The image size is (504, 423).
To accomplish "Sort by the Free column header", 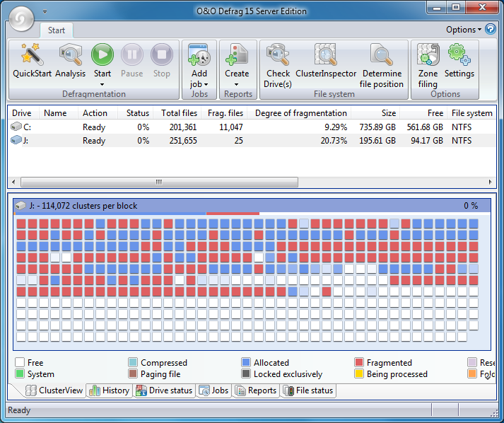I will tap(423, 113).
